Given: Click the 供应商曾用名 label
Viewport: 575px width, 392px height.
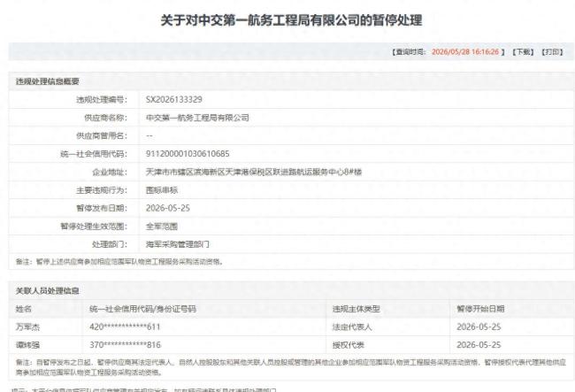Looking at the screenshot, I should (x=102, y=135).
